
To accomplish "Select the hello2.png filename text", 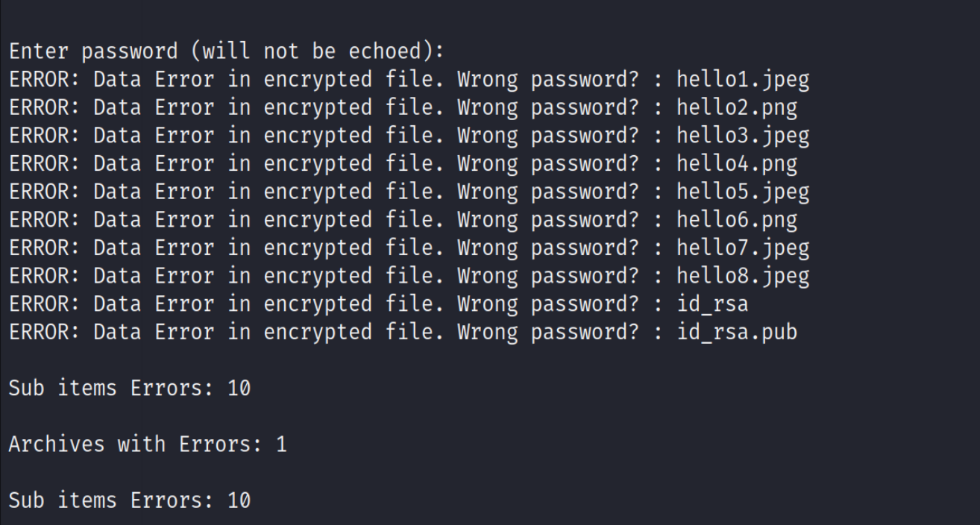I will point(736,107).
